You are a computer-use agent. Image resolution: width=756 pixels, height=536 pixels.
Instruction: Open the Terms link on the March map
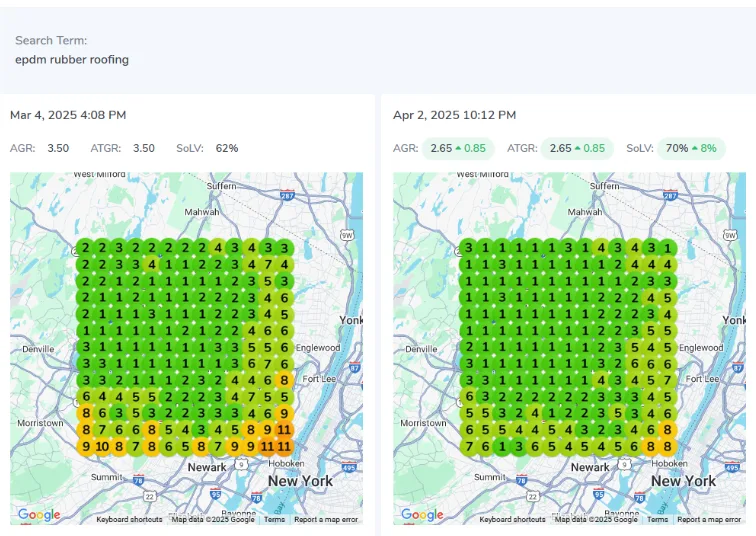pos(274,519)
